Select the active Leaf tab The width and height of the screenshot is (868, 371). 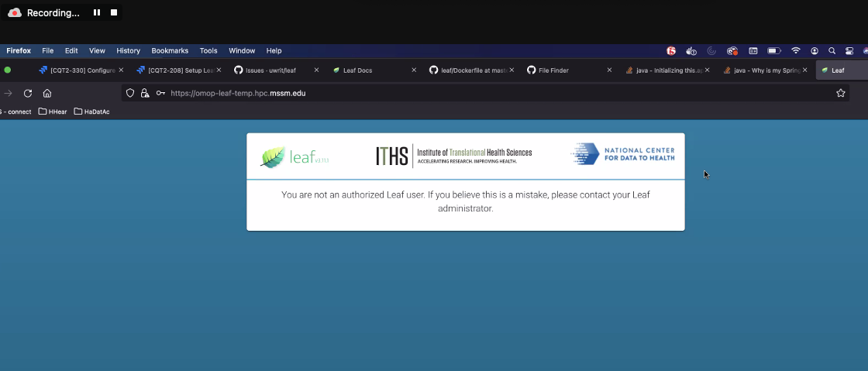[842, 70]
